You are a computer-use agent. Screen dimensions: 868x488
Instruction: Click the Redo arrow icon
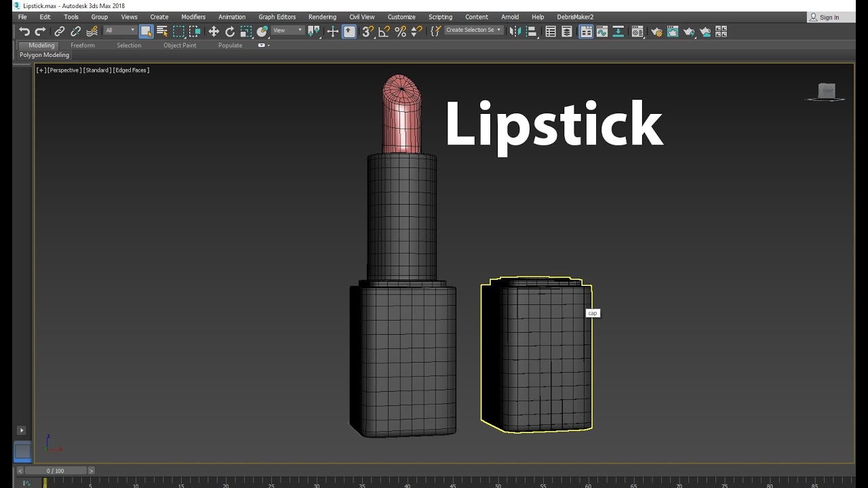pos(40,31)
